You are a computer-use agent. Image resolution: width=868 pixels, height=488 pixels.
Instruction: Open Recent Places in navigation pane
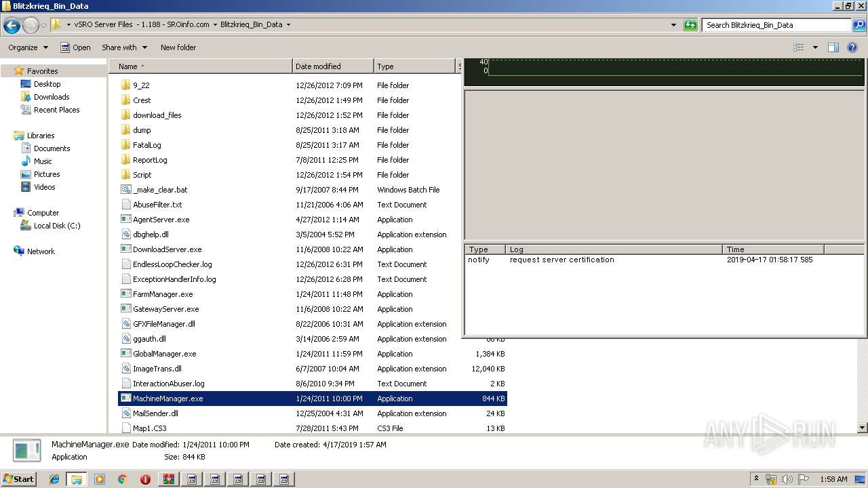click(56, 110)
